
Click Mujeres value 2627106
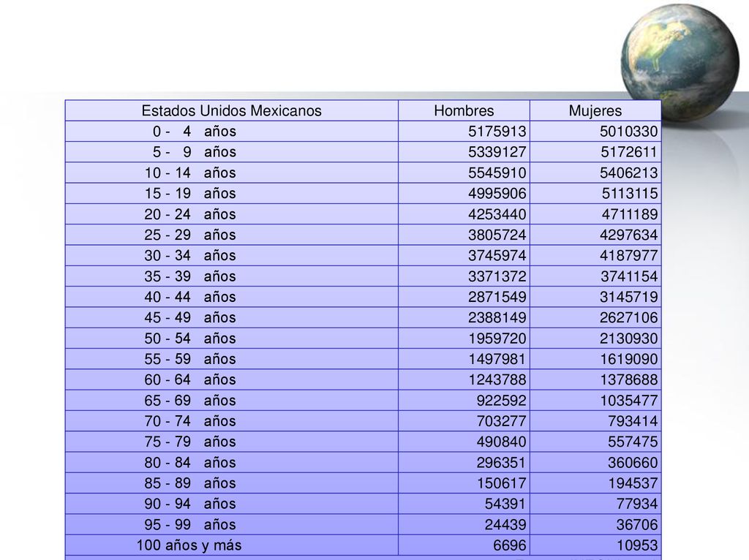[628, 317]
